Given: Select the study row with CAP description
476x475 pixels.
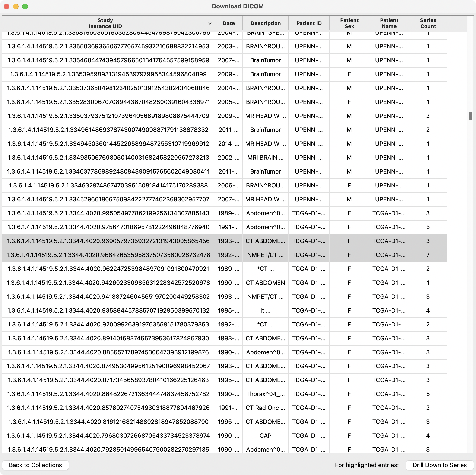Looking at the screenshot, I should 265,436.
